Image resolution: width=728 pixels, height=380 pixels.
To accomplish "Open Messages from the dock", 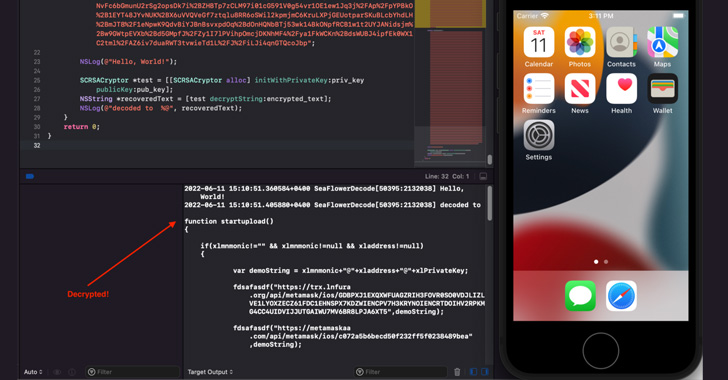I will [x=580, y=296].
